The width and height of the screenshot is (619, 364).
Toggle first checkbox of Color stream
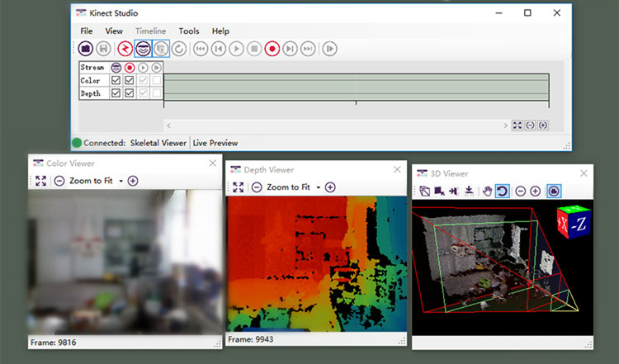pyautogui.click(x=116, y=81)
